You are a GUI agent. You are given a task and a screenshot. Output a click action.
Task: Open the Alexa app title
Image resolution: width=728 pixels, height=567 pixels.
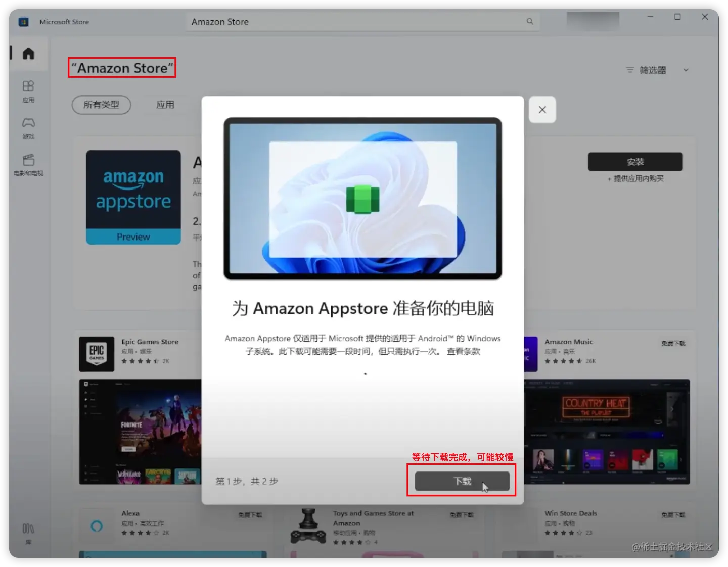pyautogui.click(x=130, y=513)
